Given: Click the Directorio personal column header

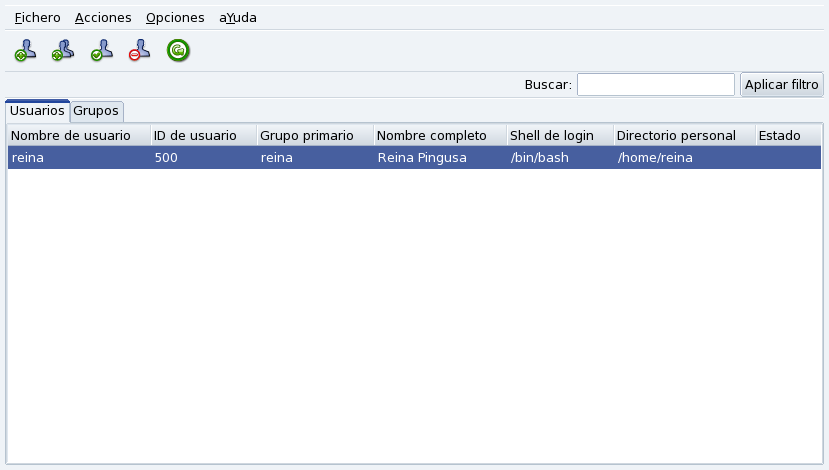Looking at the screenshot, I should pos(684,135).
